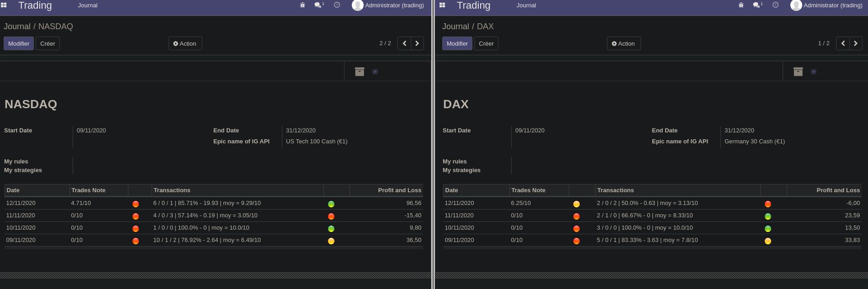Open activities clock icon in NASDAQ window
The image size is (868, 289).
point(337,5)
